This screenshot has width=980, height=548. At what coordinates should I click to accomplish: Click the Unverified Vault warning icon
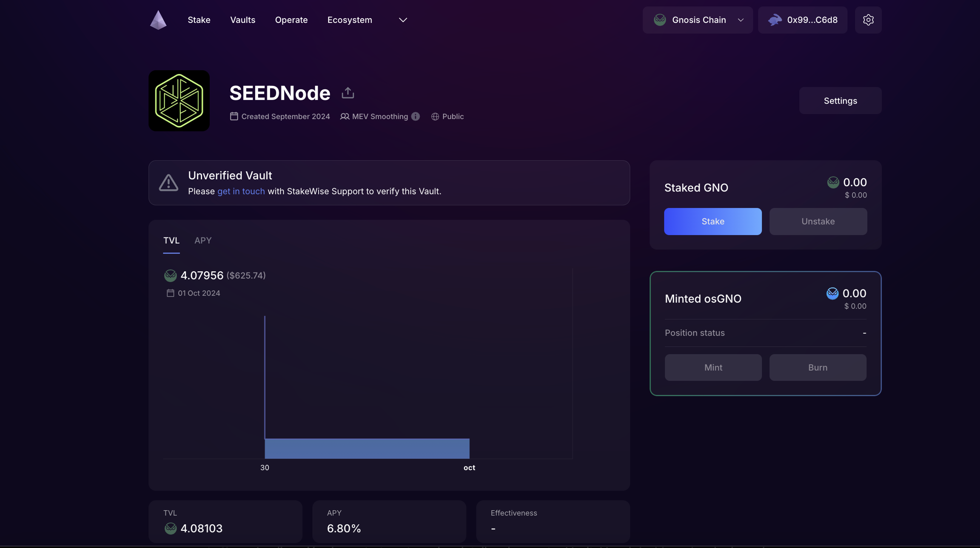(x=168, y=183)
